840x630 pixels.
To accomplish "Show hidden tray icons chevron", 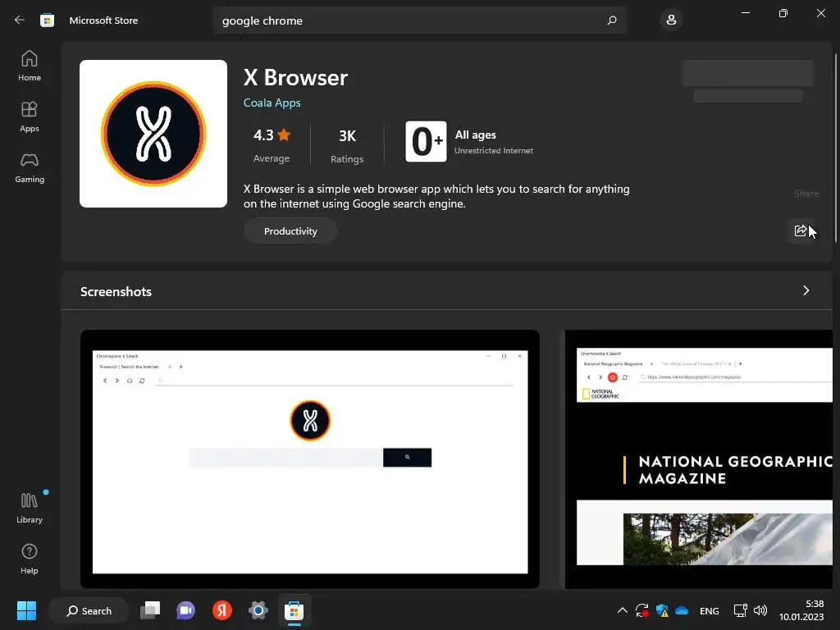I will click(x=622, y=610).
